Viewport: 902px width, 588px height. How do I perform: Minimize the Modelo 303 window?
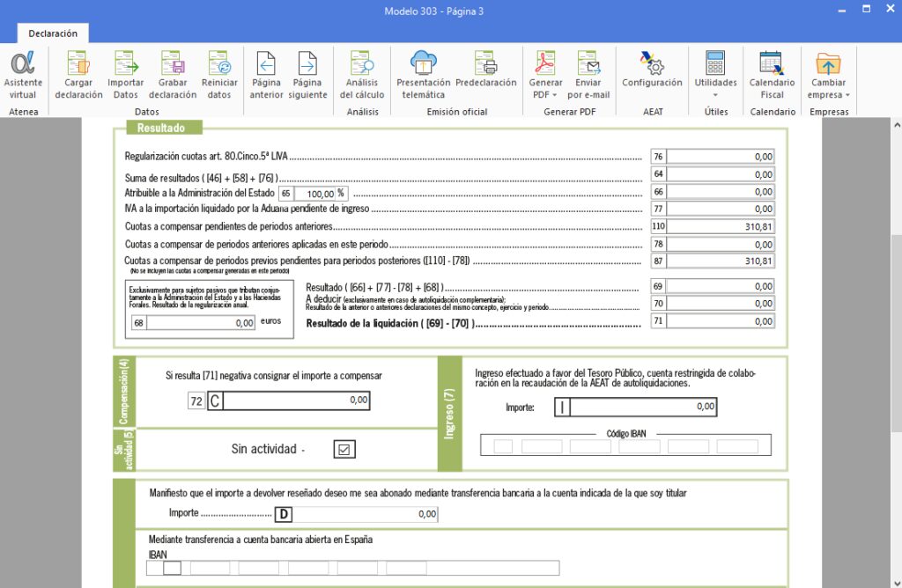(842, 11)
